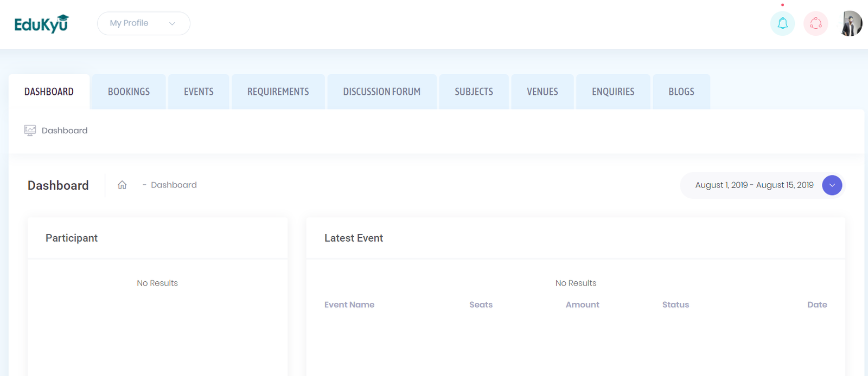Image resolution: width=868 pixels, height=376 pixels.
Task: Switch to the Bookings tab
Action: pyautogui.click(x=129, y=92)
